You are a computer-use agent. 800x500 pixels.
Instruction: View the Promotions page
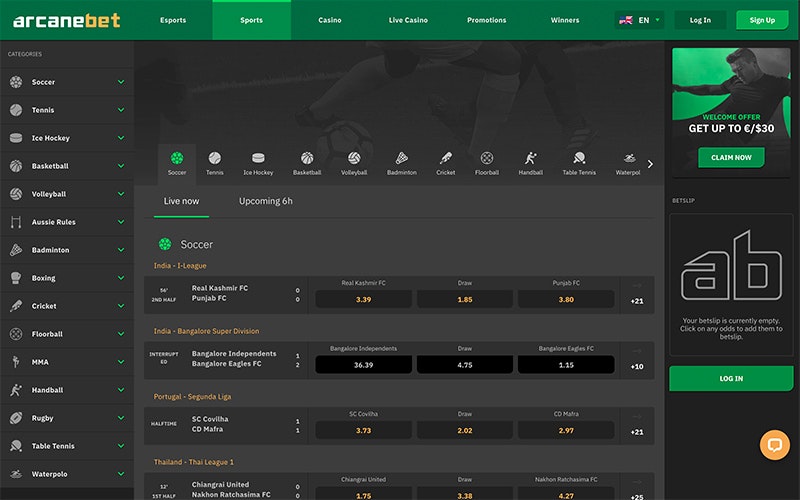[x=487, y=20]
